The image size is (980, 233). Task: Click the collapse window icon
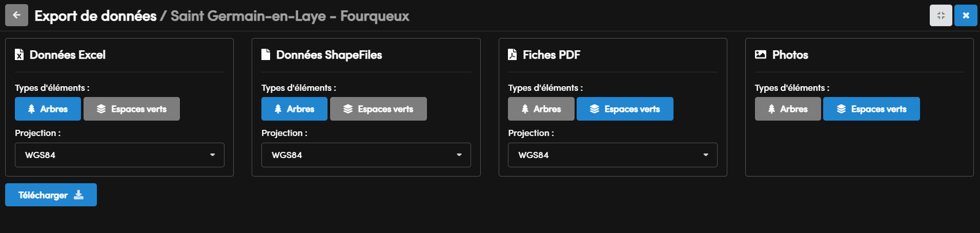tap(941, 15)
